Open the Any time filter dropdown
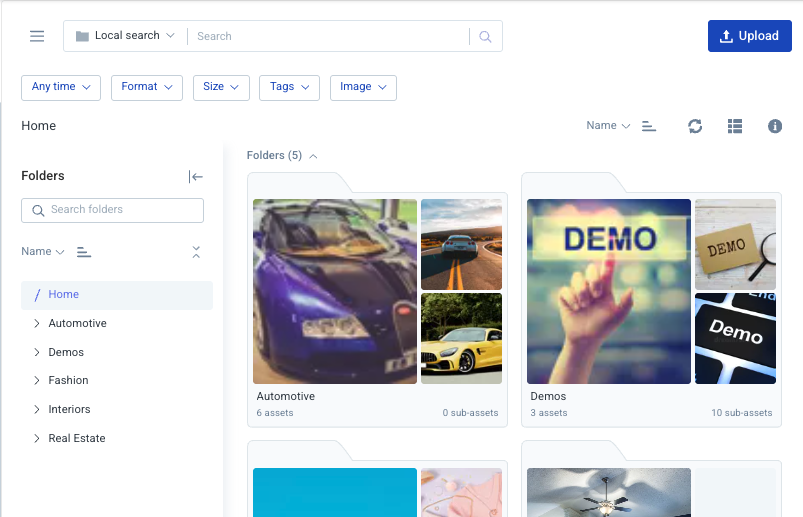The width and height of the screenshot is (803, 517). [61, 87]
